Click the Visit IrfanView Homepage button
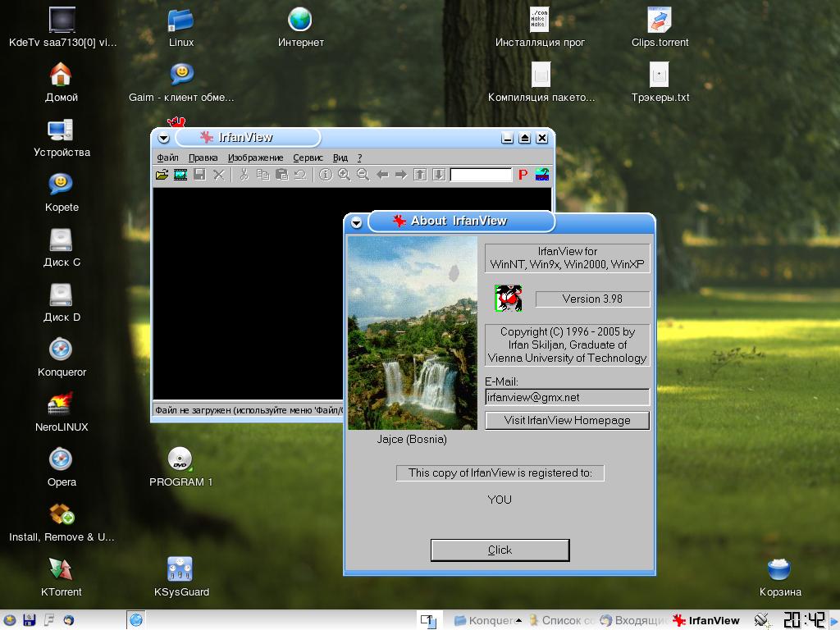840x630 pixels. pos(568,421)
